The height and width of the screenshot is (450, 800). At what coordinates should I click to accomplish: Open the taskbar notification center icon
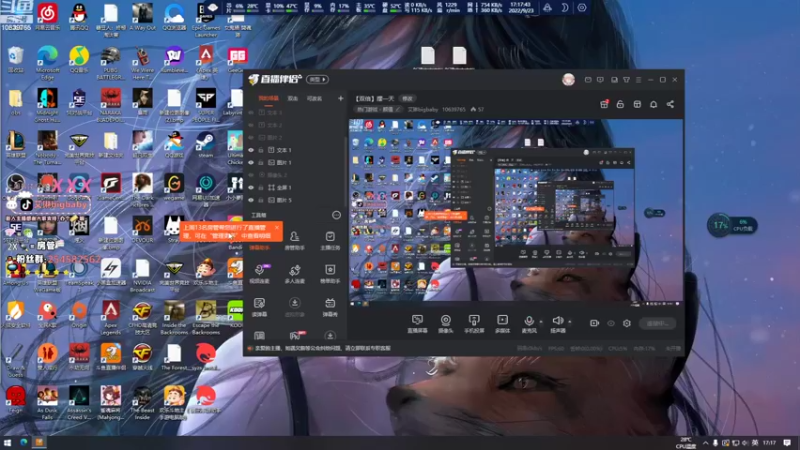click(787, 442)
